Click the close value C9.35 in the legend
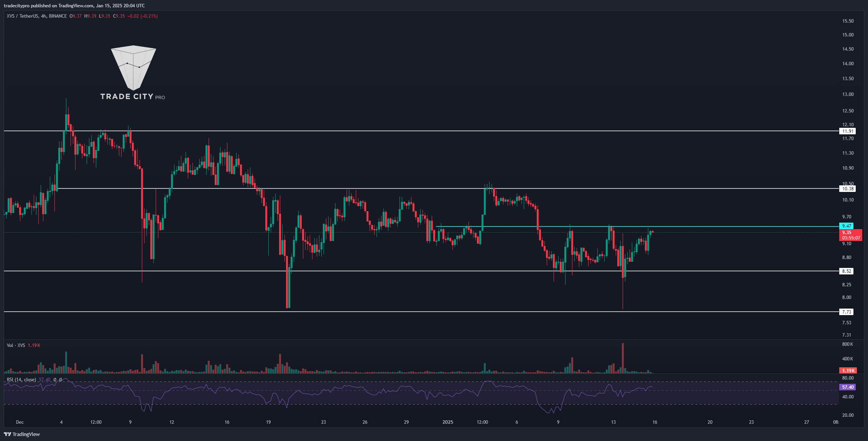 119,16
